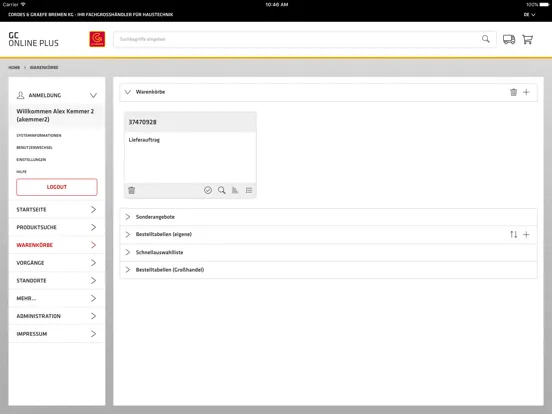Select Warenkörbe in the sidebar
Viewport: 552px width, 414px height.
(56, 245)
